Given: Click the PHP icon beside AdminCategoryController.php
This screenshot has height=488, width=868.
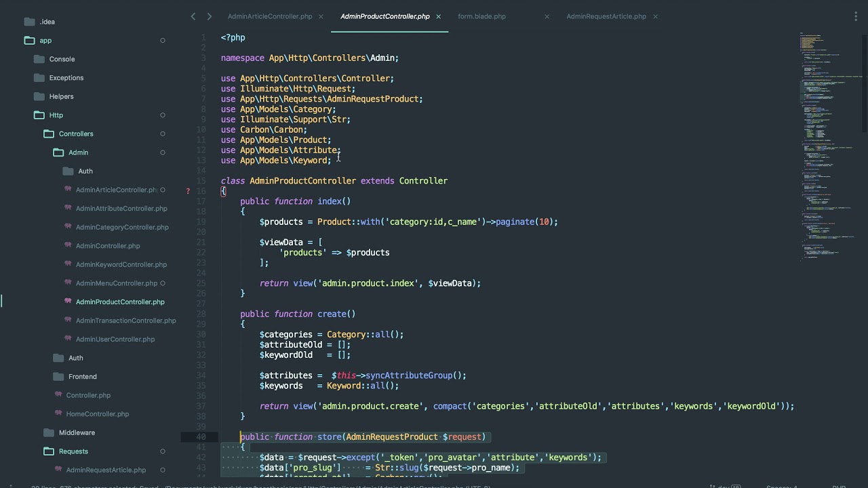Looking at the screenshot, I should click(x=68, y=227).
